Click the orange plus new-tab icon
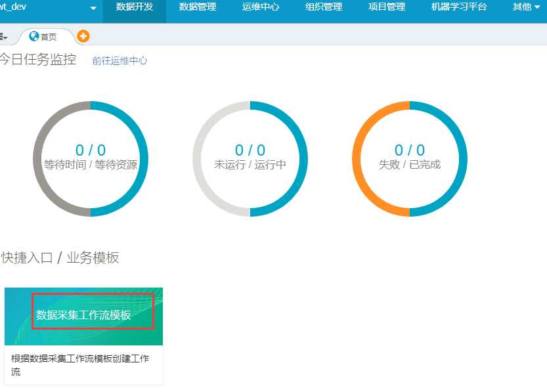The height and width of the screenshot is (392, 547). (x=83, y=36)
